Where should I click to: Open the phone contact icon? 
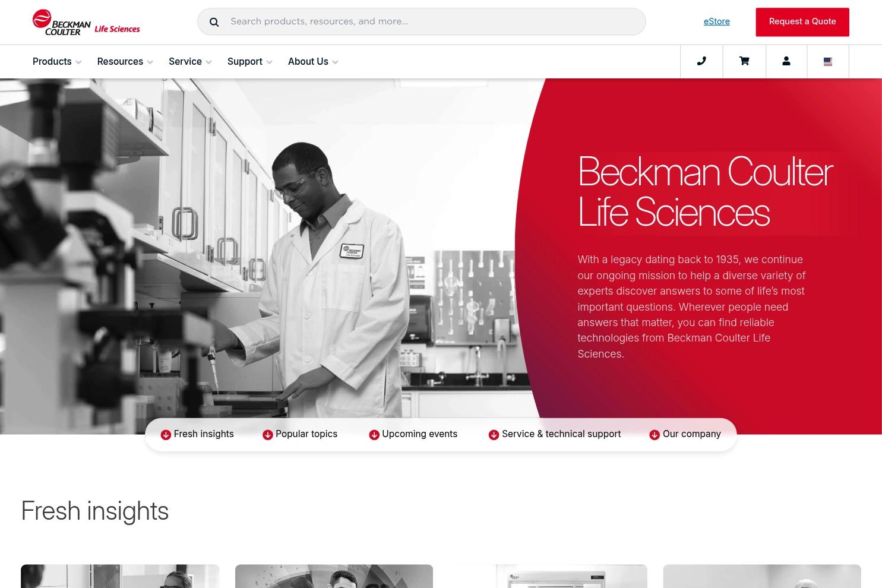(701, 61)
